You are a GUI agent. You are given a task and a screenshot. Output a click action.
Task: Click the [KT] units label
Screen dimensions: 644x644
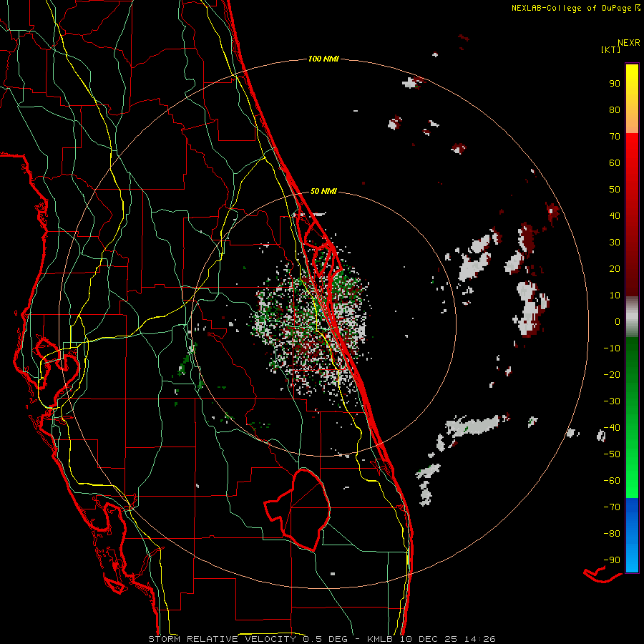610,49
